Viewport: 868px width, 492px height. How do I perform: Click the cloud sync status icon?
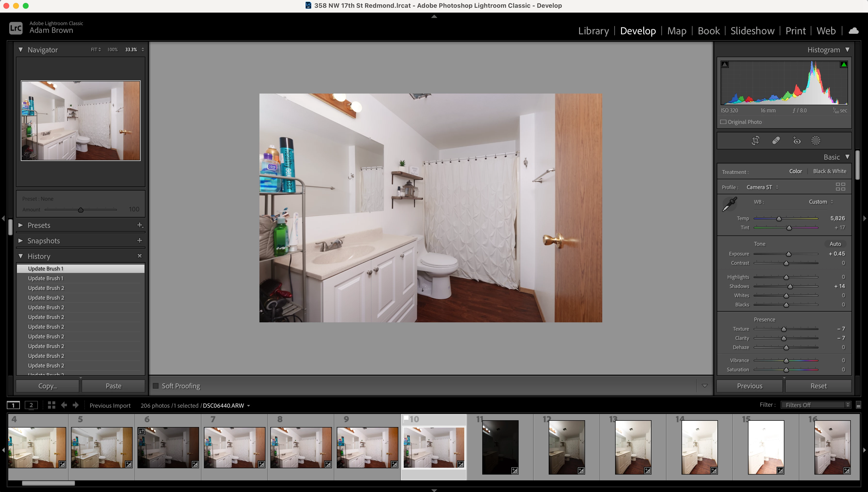853,31
